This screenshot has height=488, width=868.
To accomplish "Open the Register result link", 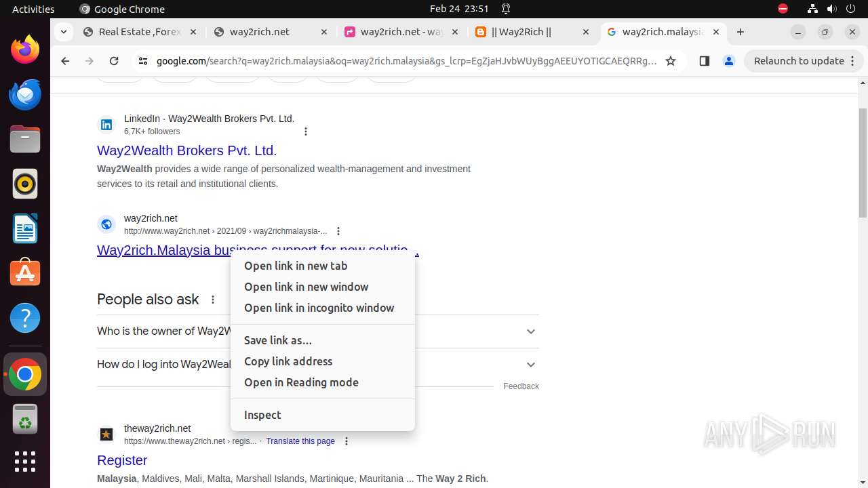I will pyautogui.click(x=122, y=460).
